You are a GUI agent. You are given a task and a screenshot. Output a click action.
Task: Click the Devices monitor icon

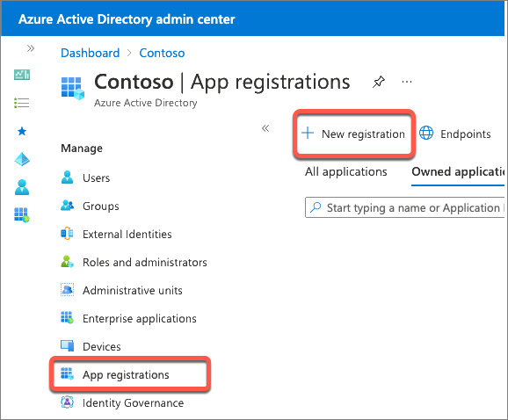pos(67,346)
